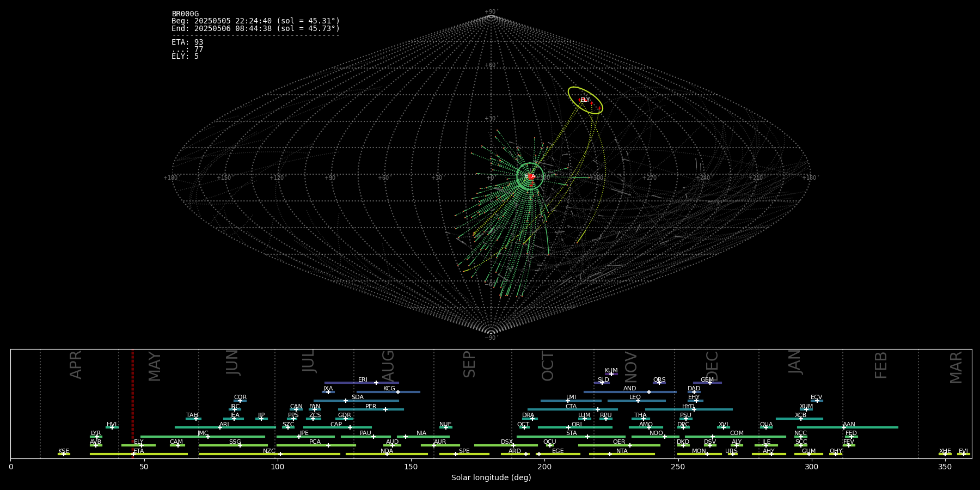Select the EVI shower label at far right
Viewport: 980px width, 490px height.
963,451
